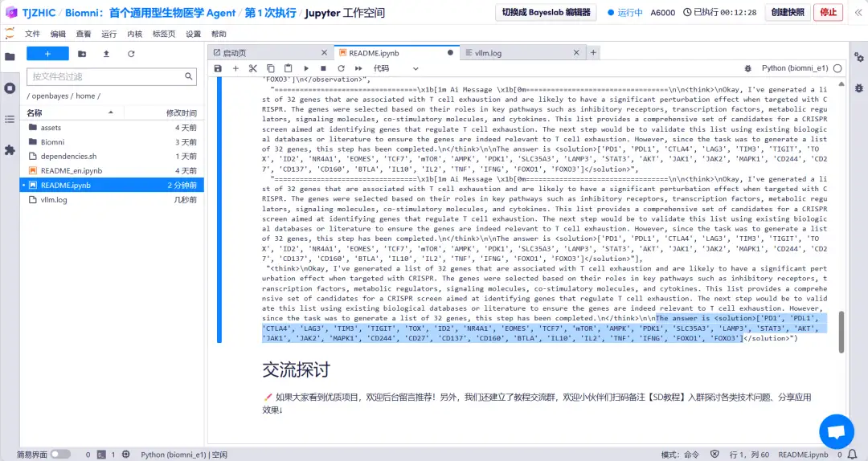Refresh the file list icon

tap(131, 54)
